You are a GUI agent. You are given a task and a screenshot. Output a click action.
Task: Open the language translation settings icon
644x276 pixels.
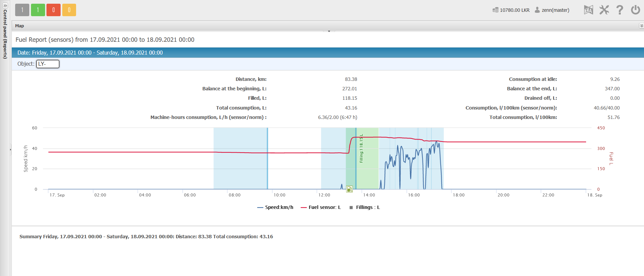tap(588, 10)
